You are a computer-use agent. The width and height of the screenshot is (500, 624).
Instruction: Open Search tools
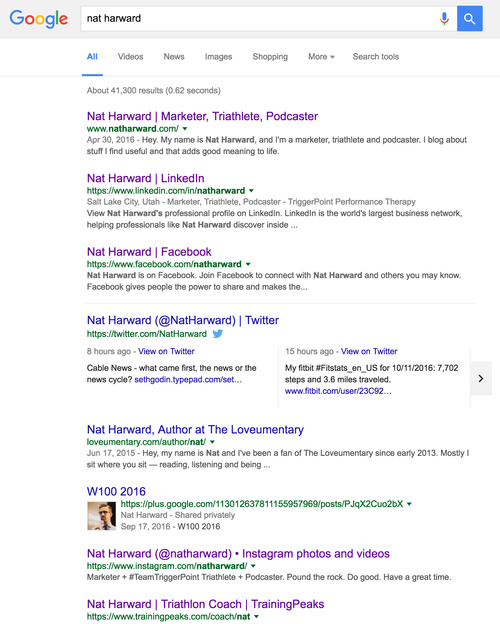375,57
